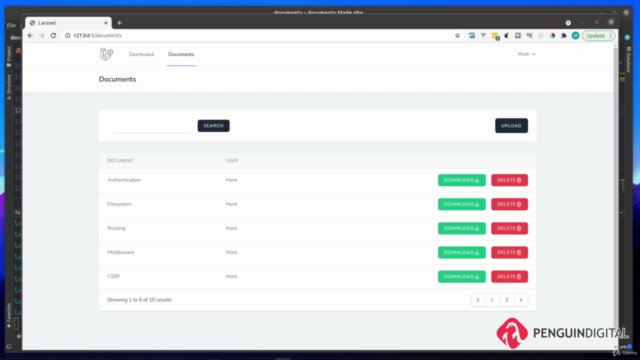
Task: Click the Laravel logo in the navbar
Action: point(107,54)
